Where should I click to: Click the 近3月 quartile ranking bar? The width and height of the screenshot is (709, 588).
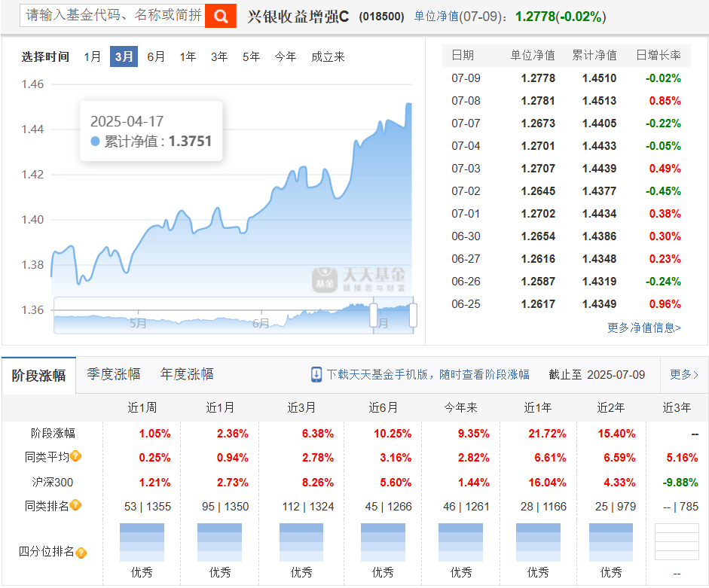(x=301, y=542)
